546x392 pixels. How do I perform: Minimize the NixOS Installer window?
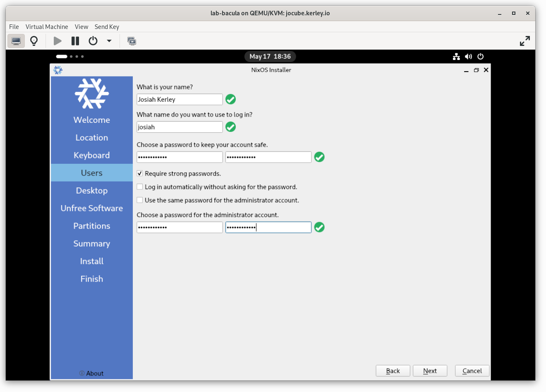[466, 70]
